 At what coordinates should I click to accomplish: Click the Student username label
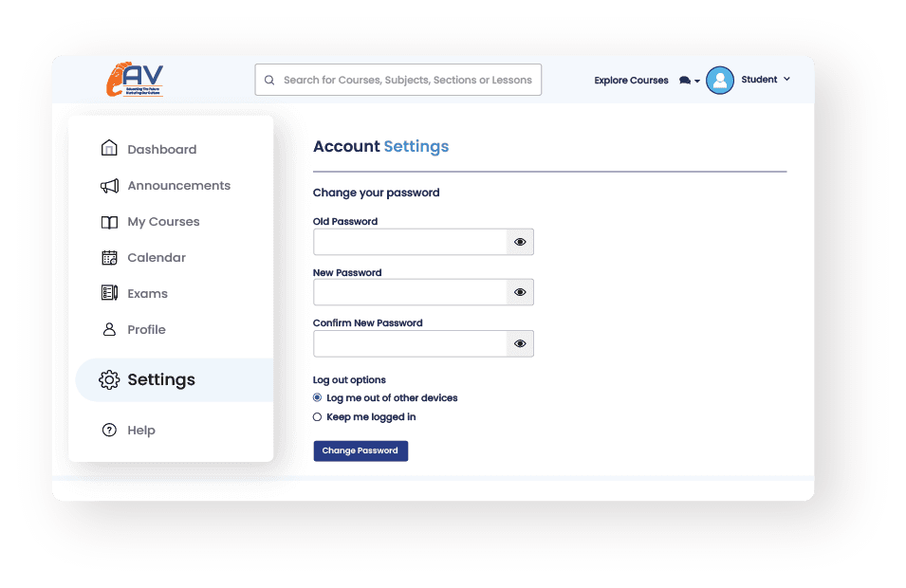759,80
